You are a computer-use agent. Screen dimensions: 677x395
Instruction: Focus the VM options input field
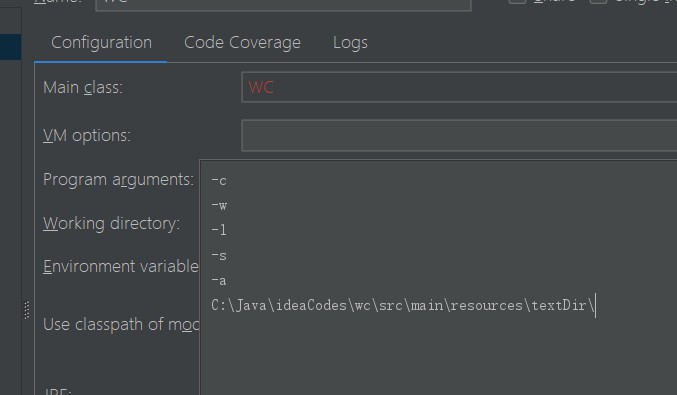tap(459, 136)
